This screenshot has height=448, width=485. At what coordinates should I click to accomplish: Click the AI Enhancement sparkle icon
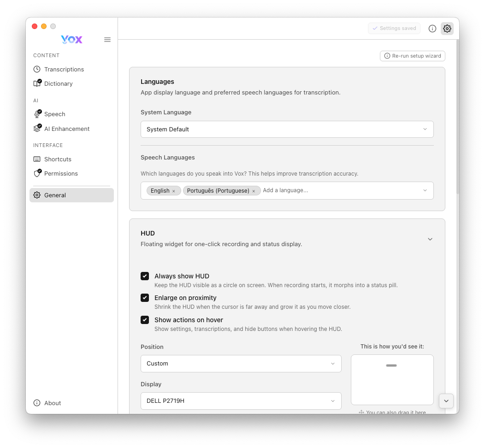tap(38, 129)
